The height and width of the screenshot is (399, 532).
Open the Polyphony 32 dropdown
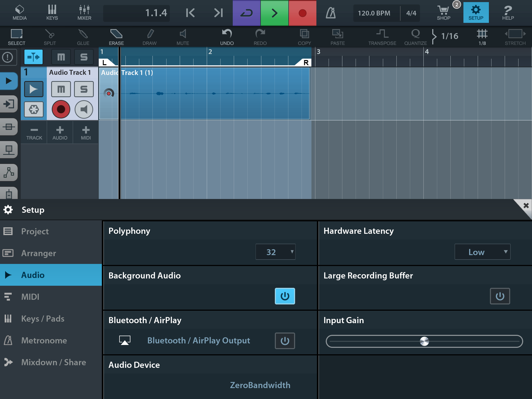point(276,252)
